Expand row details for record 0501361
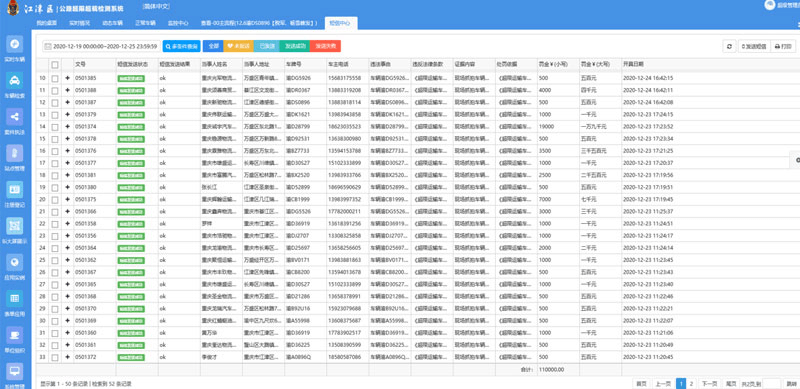The width and height of the screenshot is (800, 389). click(x=67, y=345)
